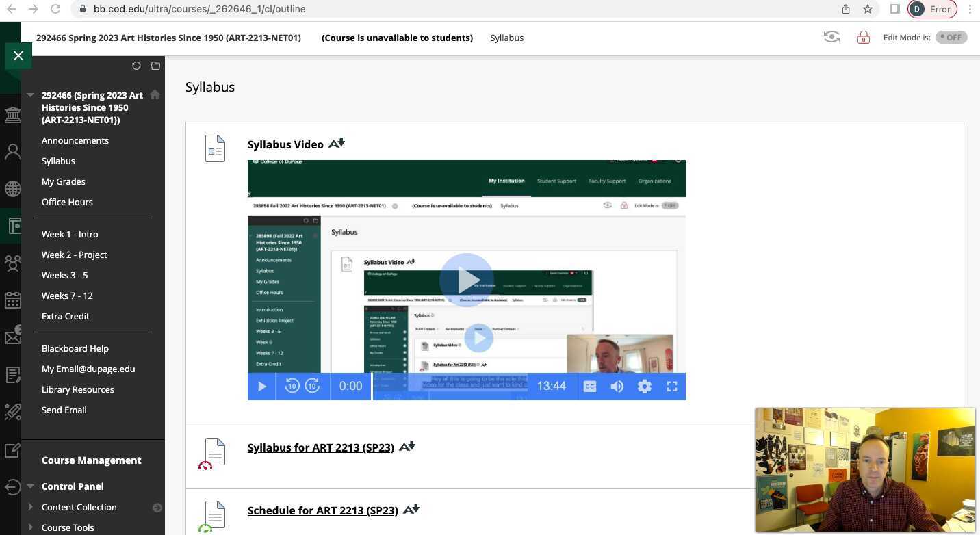Viewport: 980px width, 535px height.
Task: Open course menu folder view icon
Action: (x=155, y=66)
